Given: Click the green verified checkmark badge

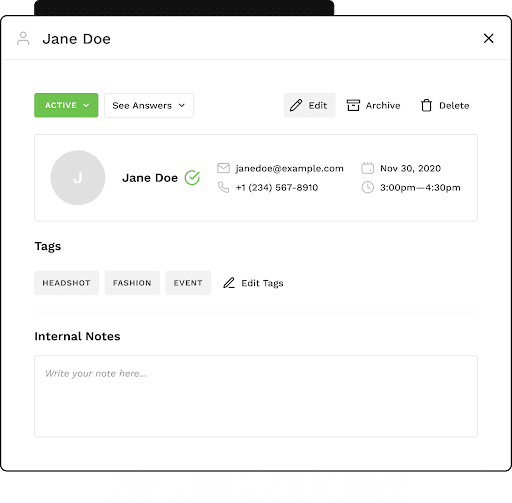Looking at the screenshot, I should (192, 177).
